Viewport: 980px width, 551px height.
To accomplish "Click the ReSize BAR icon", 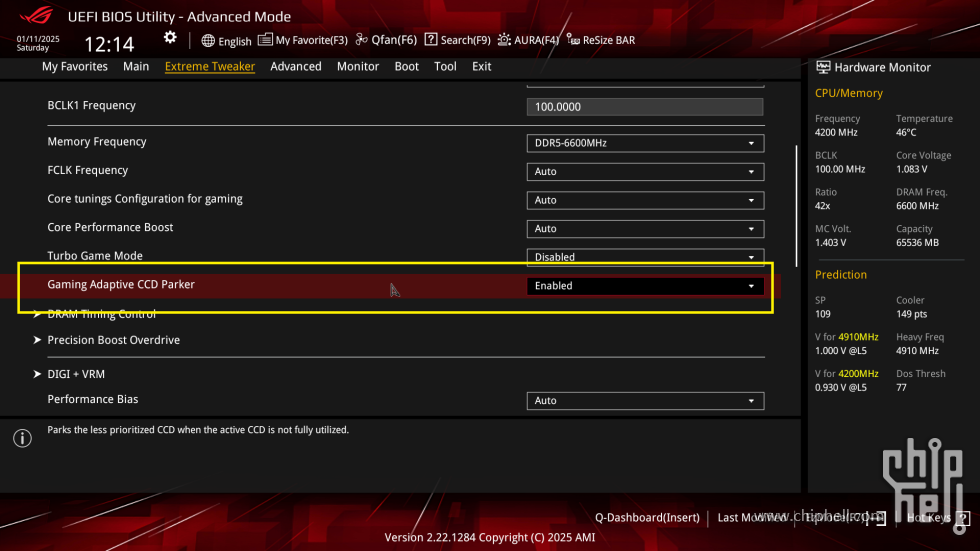I will [x=573, y=40].
